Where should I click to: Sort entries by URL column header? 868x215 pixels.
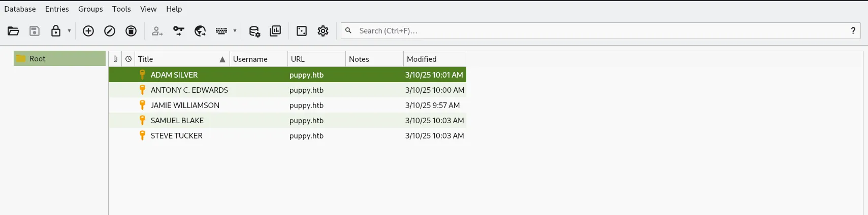[317, 59]
